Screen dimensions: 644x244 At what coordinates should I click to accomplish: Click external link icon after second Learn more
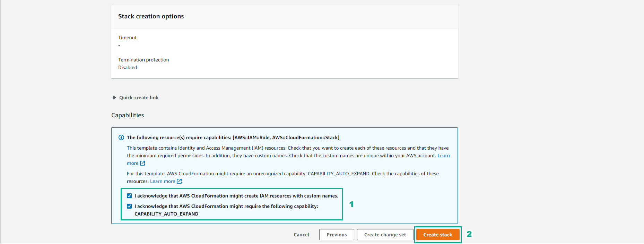coord(179,181)
